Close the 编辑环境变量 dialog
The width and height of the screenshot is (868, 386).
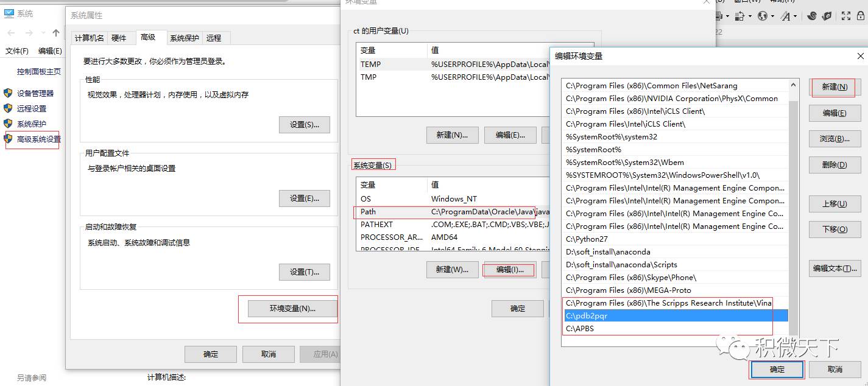(x=860, y=56)
